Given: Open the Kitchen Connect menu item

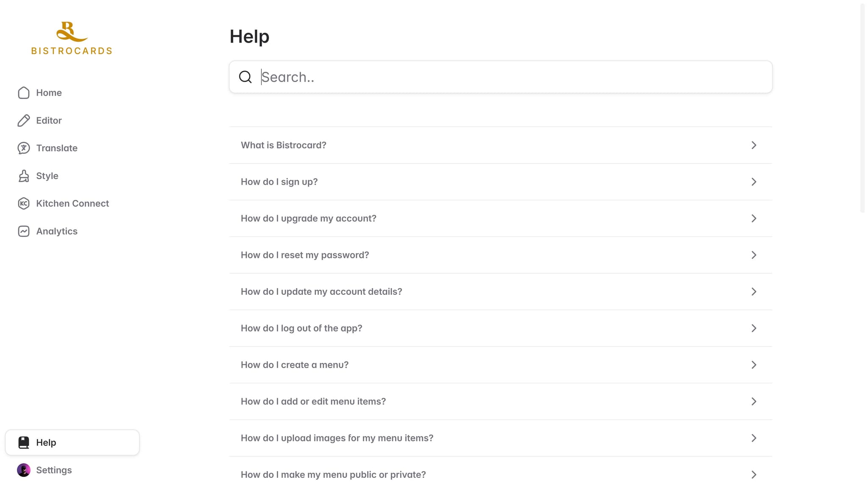Looking at the screenshot, I should pos(72,204).
